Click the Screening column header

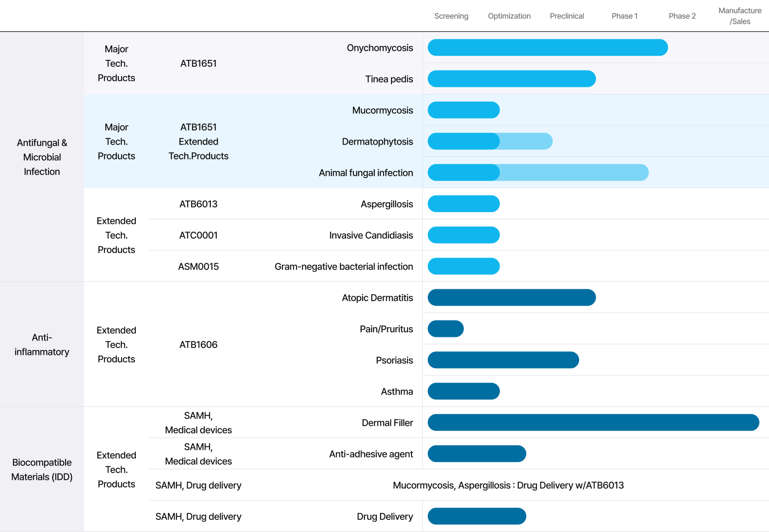coord(451,16)
